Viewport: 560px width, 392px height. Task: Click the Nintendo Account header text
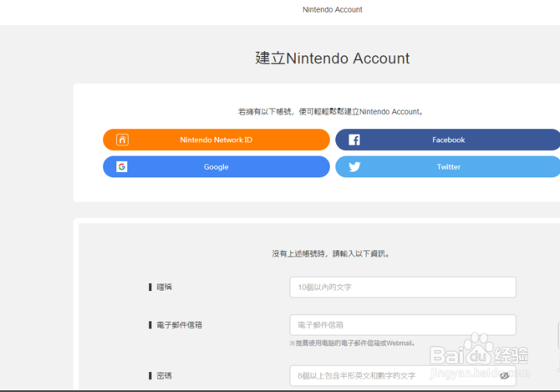[x=332, y=10]
